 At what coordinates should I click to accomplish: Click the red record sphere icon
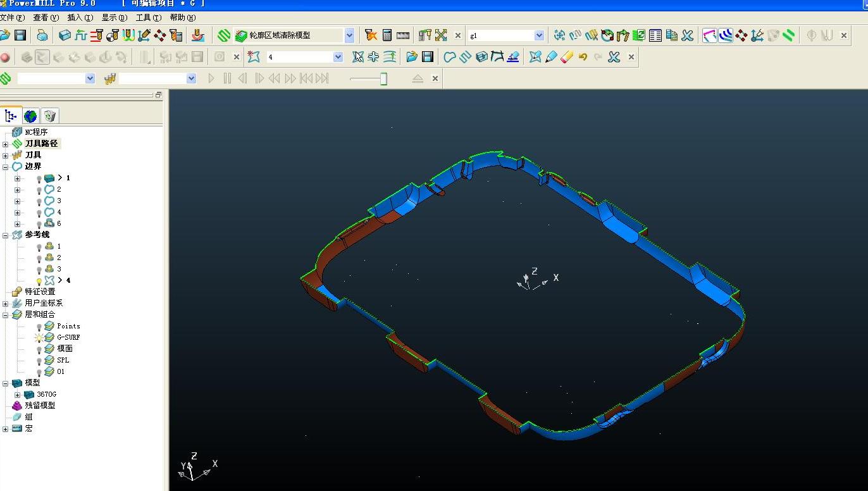pos(6,57)
